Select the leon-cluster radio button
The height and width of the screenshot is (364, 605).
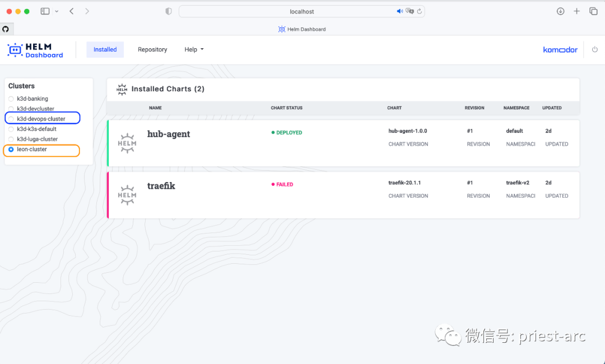11,149
